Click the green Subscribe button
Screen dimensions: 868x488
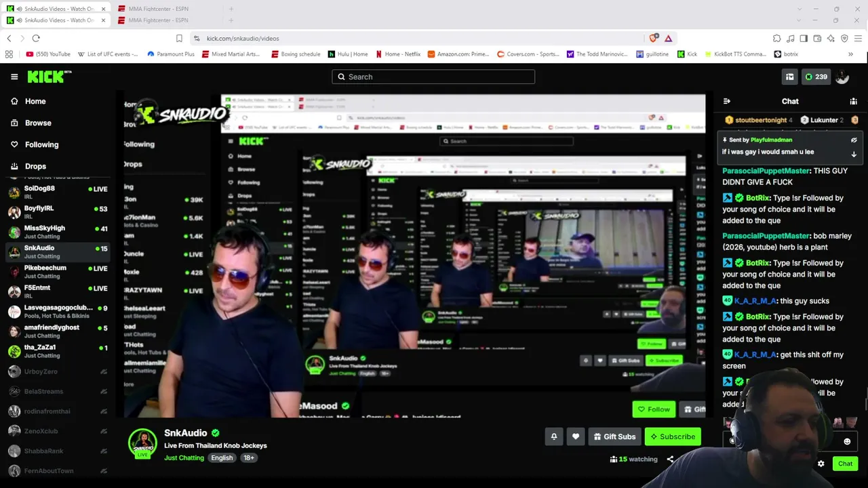click(x=673, y=436)
